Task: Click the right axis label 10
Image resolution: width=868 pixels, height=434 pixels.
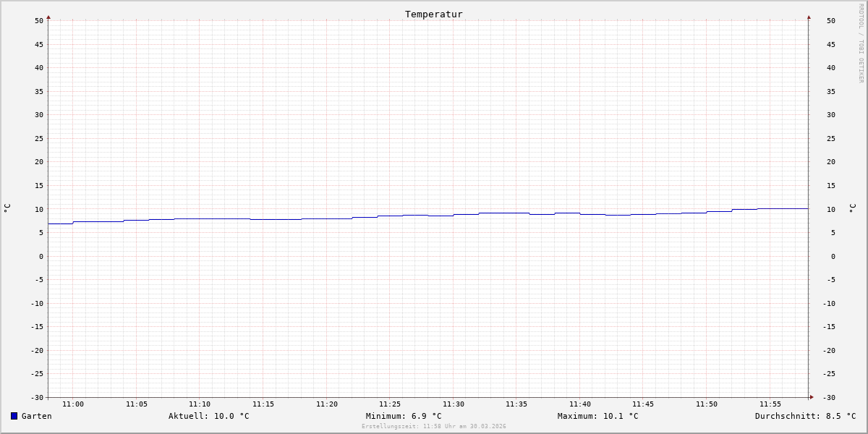Action: coord(831,209)
